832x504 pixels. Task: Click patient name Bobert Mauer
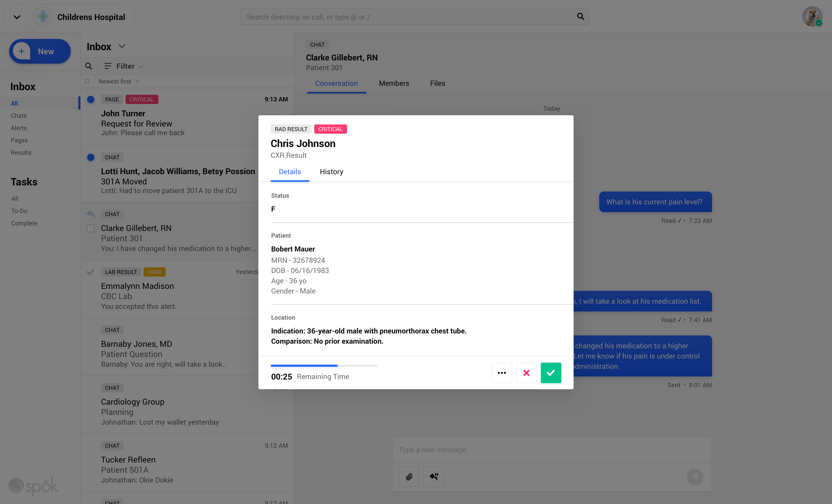(293, 249)
